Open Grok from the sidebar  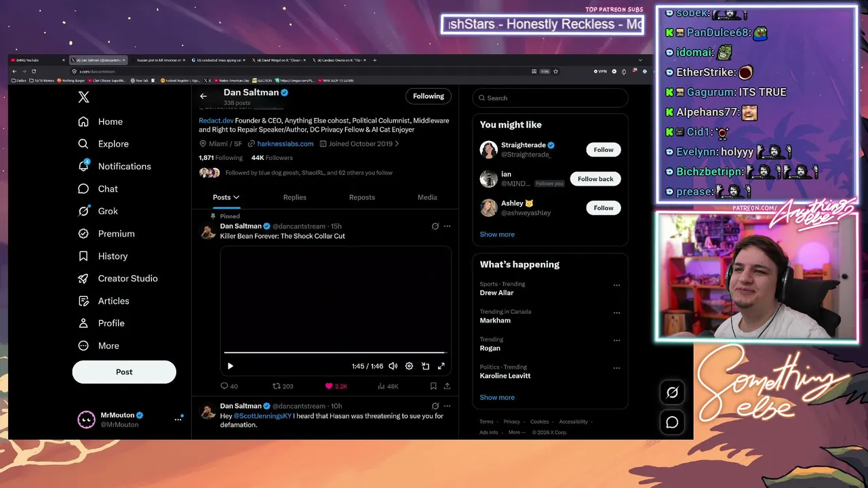98,211
